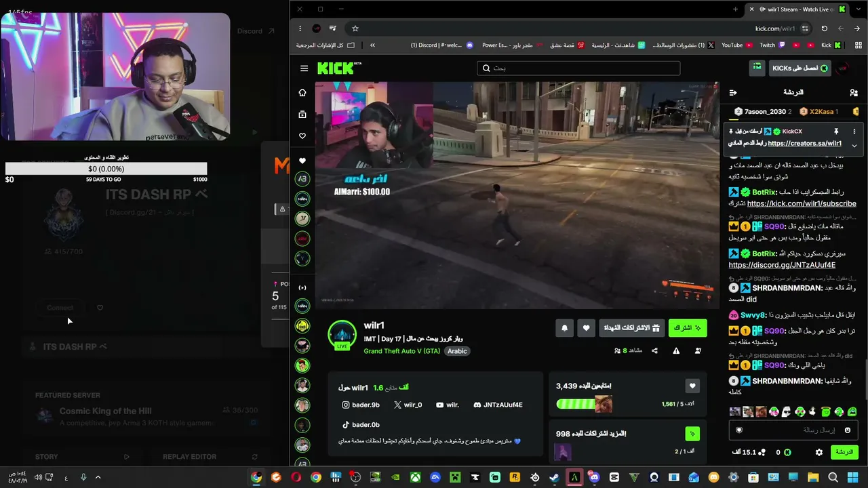Open the Twitch bookmark
The image size is (868, 488).
point(772,45)
